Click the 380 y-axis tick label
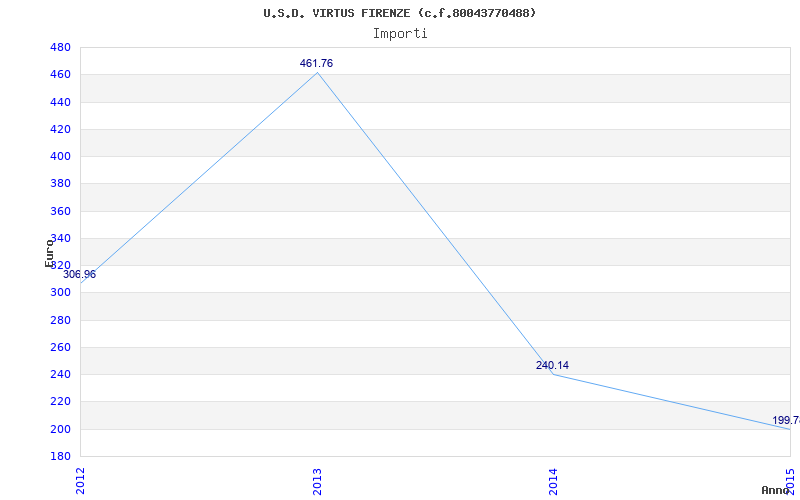 (x=60, y=184)
